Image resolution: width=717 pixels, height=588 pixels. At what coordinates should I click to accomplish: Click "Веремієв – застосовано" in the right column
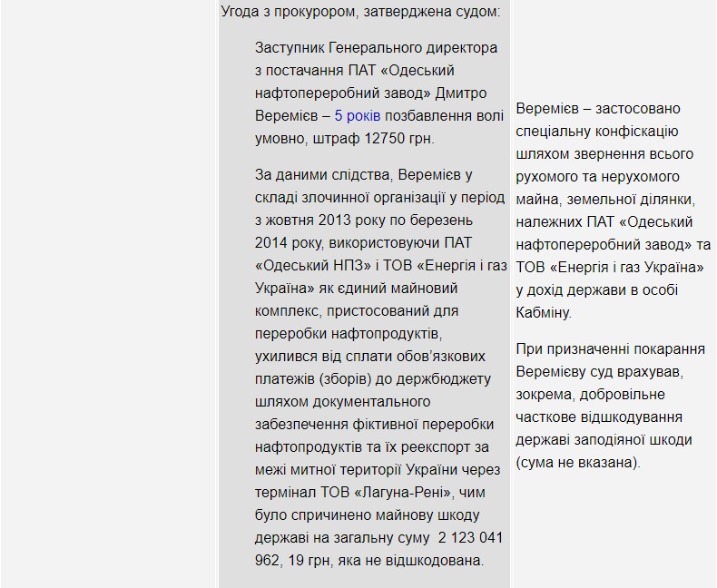597,109
